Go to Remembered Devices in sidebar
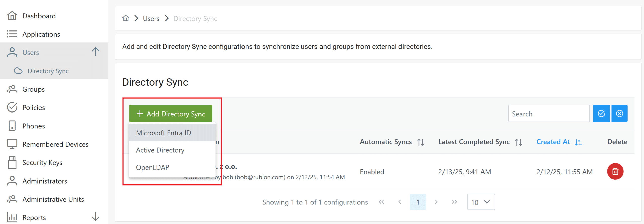 click(x=55, y=144)
